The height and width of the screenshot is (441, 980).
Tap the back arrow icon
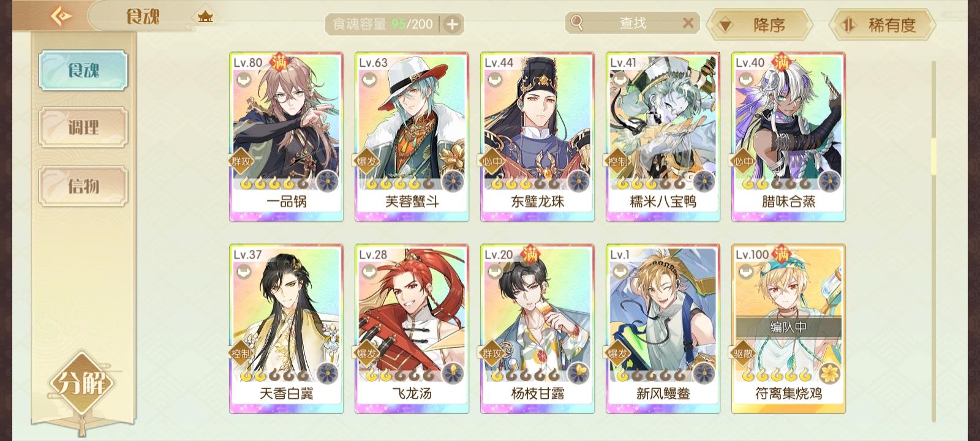pyautogui.click(x=61, y=16)
